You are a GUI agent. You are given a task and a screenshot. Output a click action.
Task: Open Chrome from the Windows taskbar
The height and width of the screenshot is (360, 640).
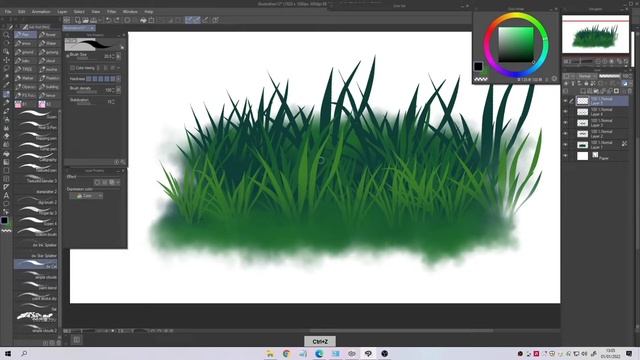point(286,353)
